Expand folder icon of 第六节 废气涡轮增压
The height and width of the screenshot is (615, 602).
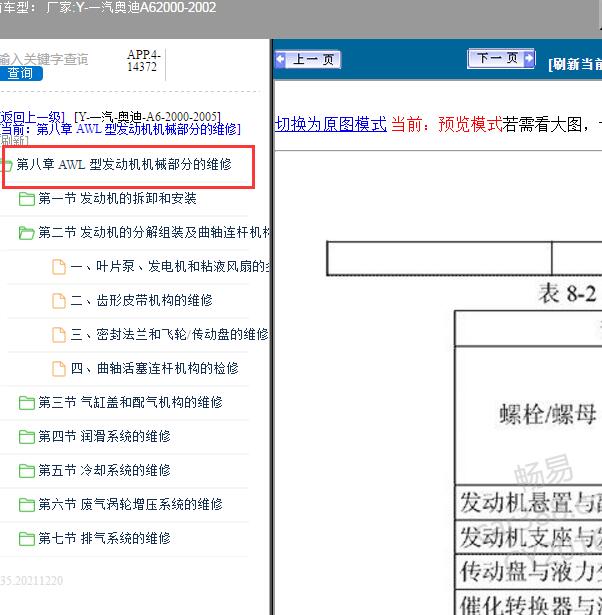[x=27, y=505]
